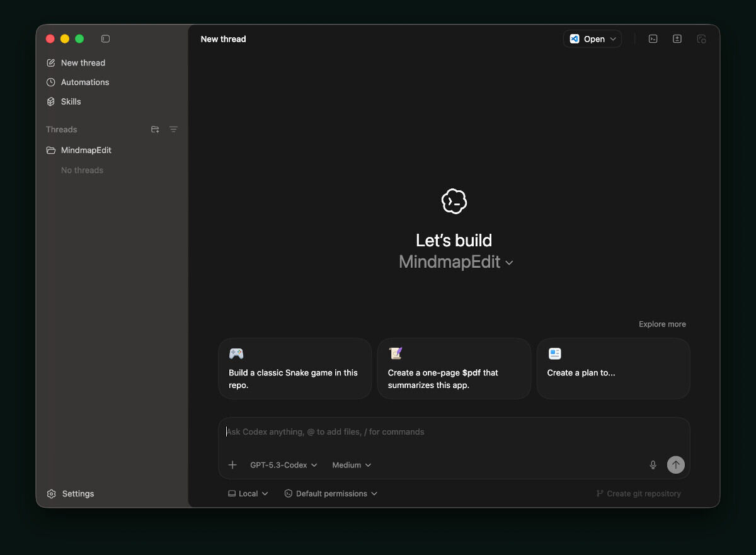Click the cube icon beside Skills
This screenshot has height=555, width=756.
pyautogui.click(x=51, y=101)
